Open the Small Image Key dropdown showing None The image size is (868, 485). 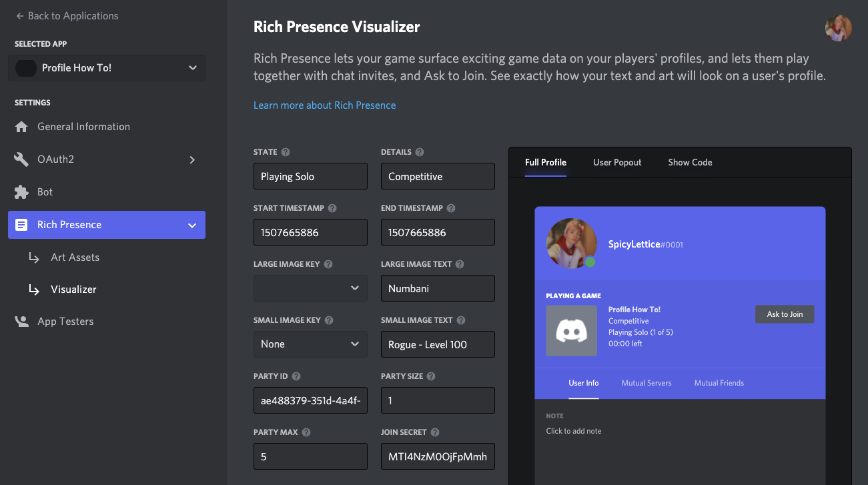click(310, 344)
